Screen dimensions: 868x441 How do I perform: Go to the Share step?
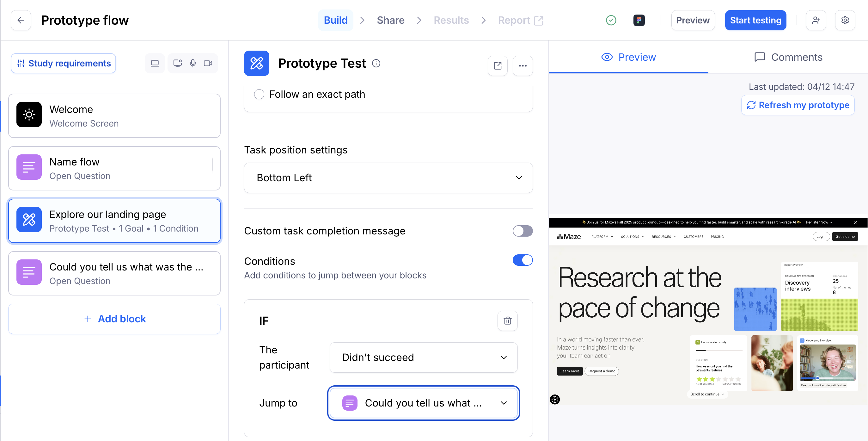pos(390,20)
